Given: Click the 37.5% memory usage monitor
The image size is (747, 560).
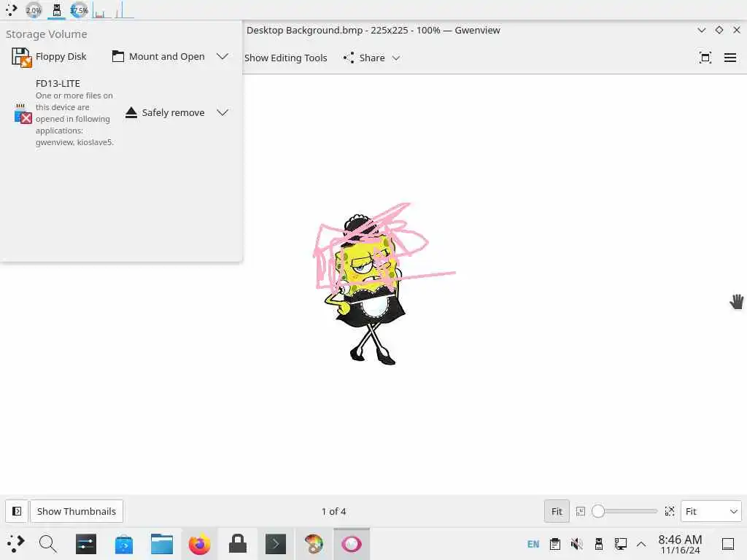Looking at the screenshot, I should pyautogui.click(x=79, y=10).
